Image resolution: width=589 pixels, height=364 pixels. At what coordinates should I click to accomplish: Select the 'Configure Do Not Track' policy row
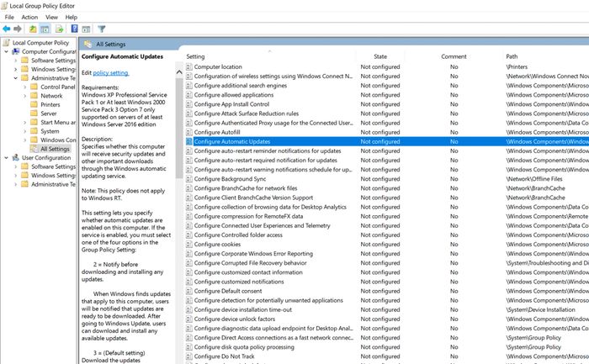[226, 356]
